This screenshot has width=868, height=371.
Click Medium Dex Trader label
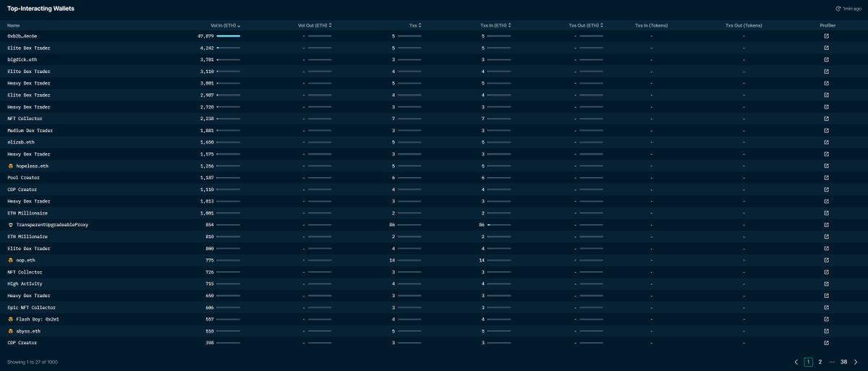[x=30, y=130]
